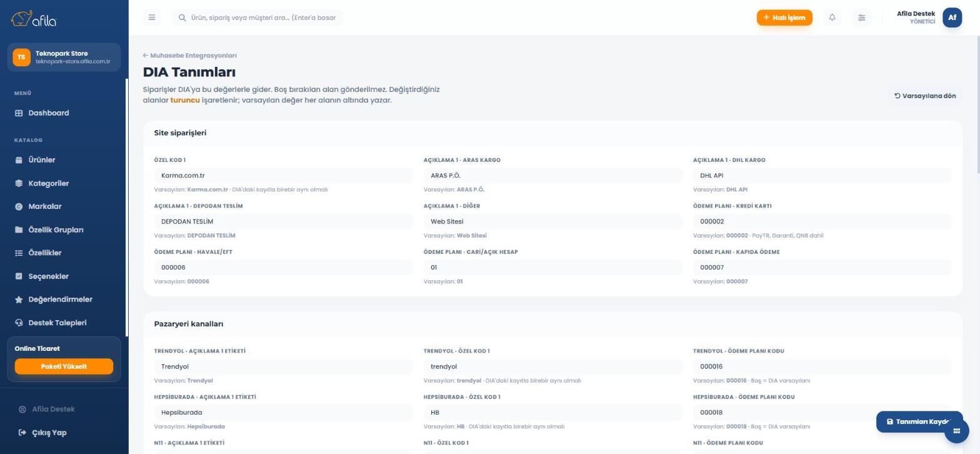Screen dimensions: 980x454
Task: Edit Hepsiburada Ödeme Planı Kodu field
Action: 822,413
